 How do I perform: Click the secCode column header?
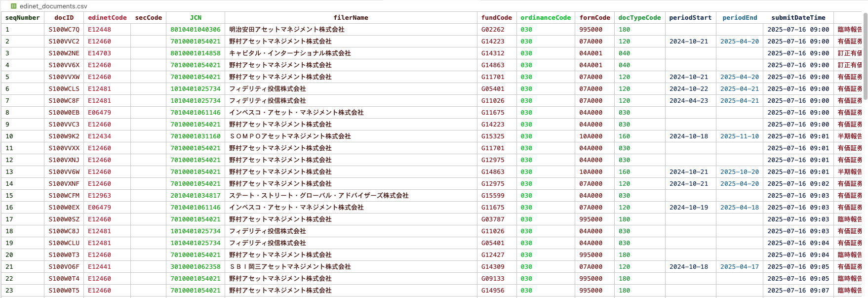(x=149, y=17)
